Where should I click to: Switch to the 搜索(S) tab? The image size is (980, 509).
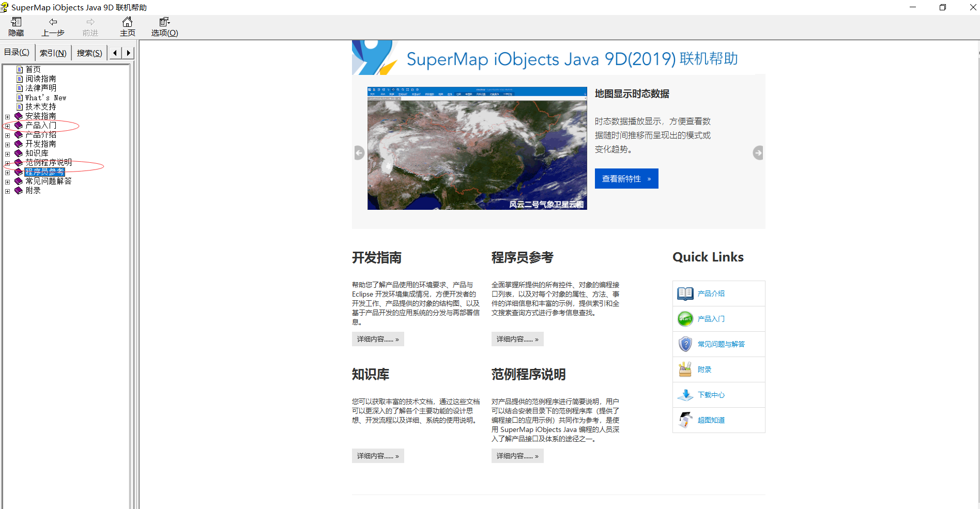(x=89, y=53)
